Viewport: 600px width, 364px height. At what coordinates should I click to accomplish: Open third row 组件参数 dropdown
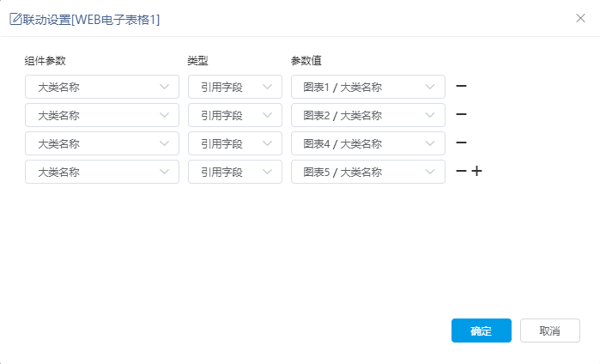(102, 143)
